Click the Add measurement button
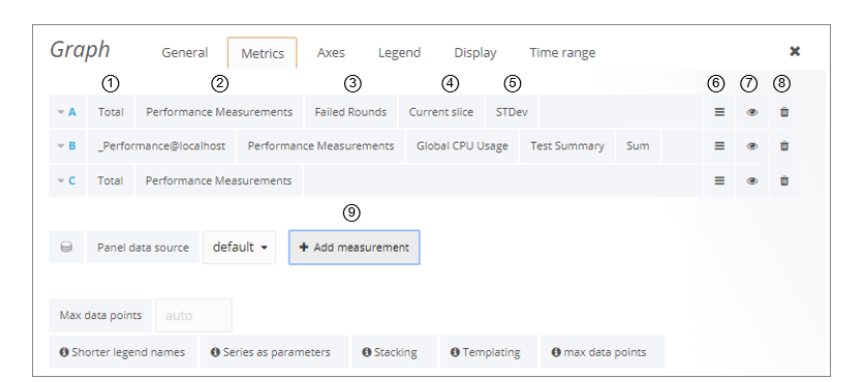The width and height of the screenshot is (846, 382). pos(354,247)
